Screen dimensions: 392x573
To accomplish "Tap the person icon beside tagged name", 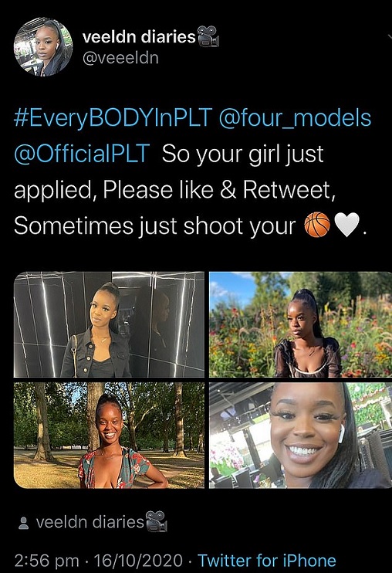I will [23, 523].
